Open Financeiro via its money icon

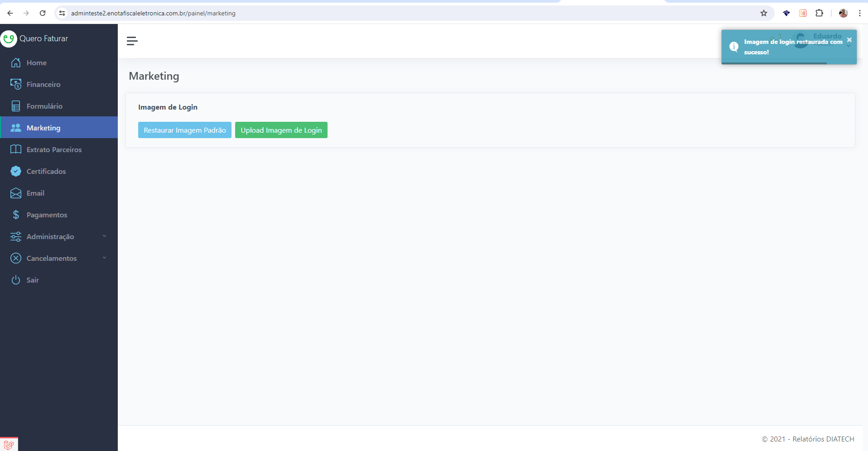point(16,84)
